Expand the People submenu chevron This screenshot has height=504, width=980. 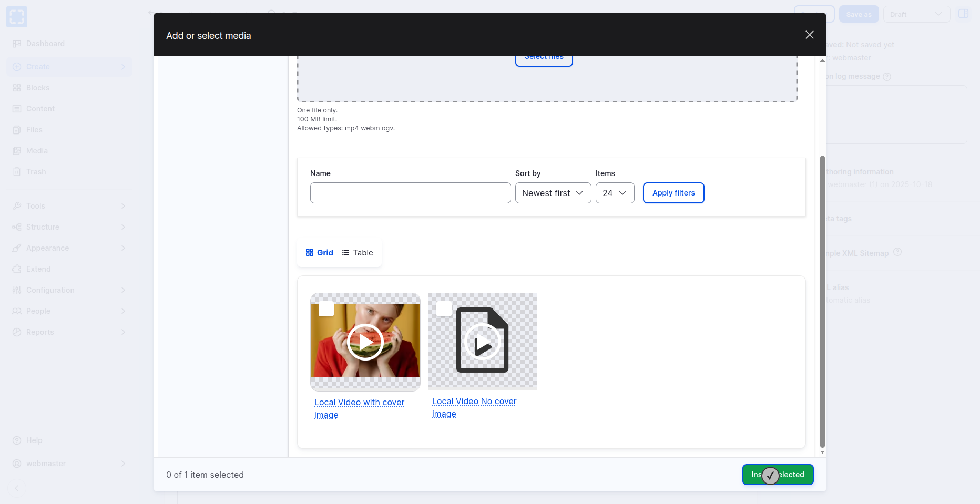tap(123, 311)
